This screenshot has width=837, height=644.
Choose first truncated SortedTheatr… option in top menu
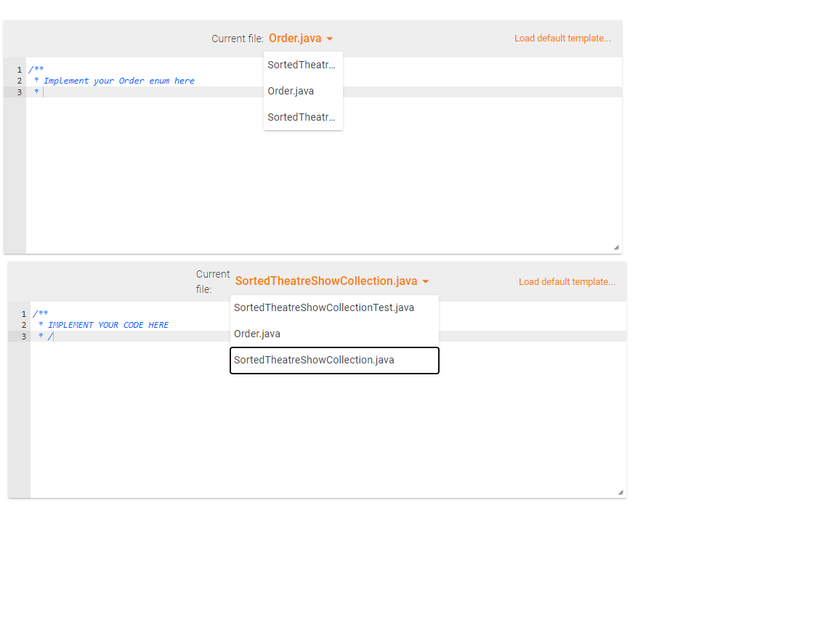coord(303,65)
